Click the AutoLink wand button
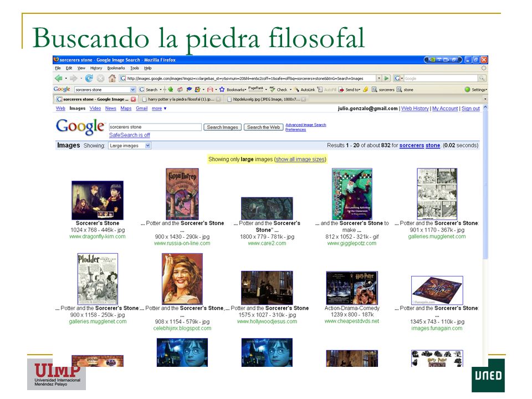Viewport: 532px width, 399px height. (x=304, y=90)
